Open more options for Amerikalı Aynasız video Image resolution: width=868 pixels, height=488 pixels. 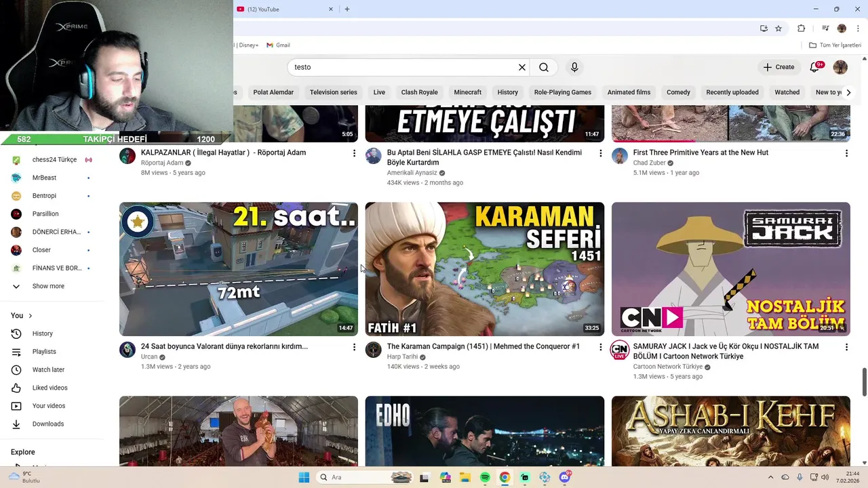click(600, 153)
